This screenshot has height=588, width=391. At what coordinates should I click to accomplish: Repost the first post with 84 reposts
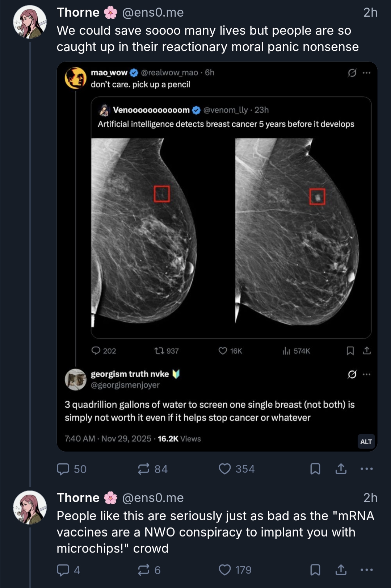(x=144, y=469)
